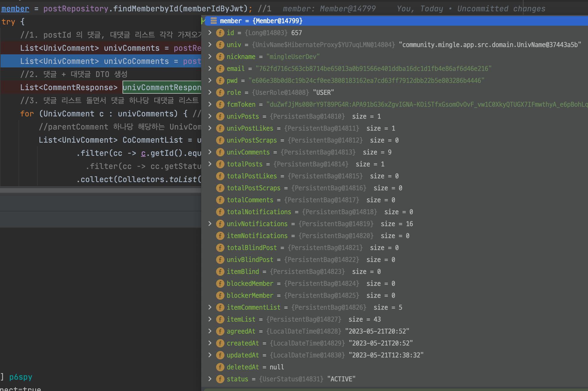This screenshot has width=588, height=391.
Task: Click the field icon next to itemNotifications
Action: 220,236
